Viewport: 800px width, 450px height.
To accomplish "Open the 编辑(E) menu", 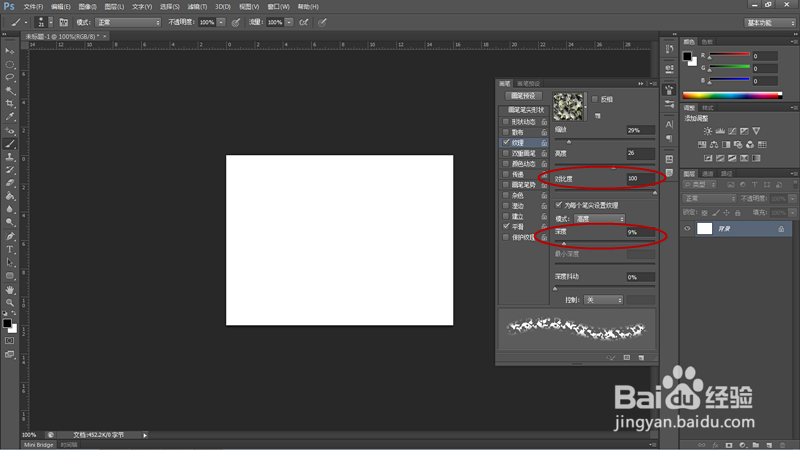I will (x=60, y=7).
